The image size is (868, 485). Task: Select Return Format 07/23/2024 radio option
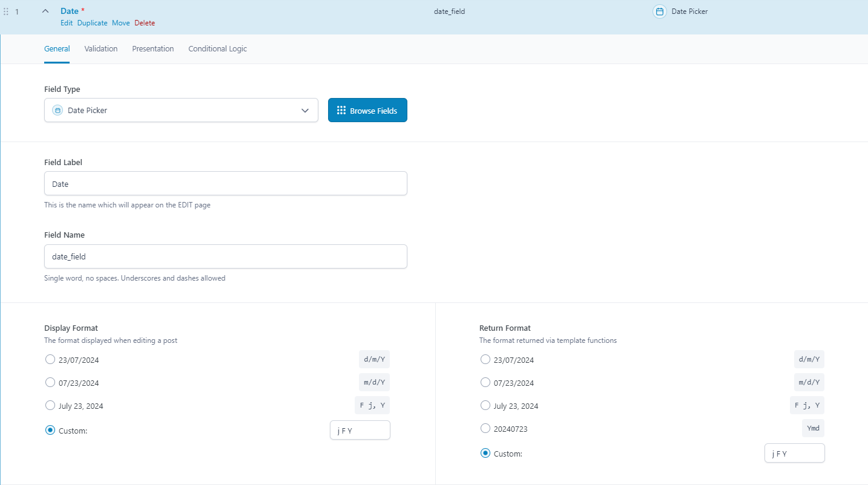point(485,383)
